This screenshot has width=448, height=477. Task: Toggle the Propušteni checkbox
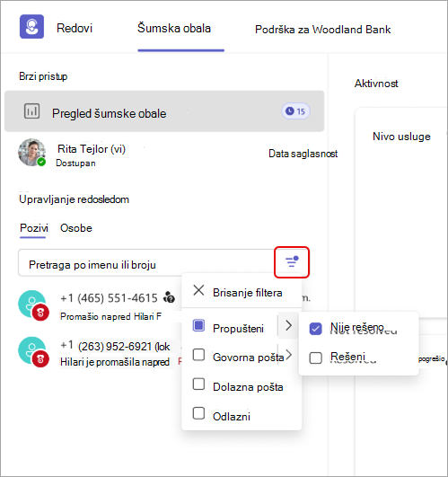point(198,325)
